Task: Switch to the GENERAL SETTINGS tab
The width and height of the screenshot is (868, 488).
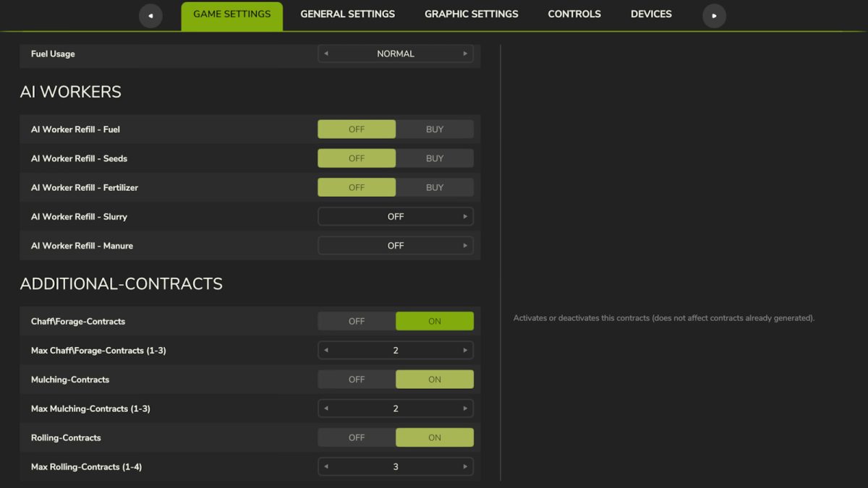Action: click(347, 14)
